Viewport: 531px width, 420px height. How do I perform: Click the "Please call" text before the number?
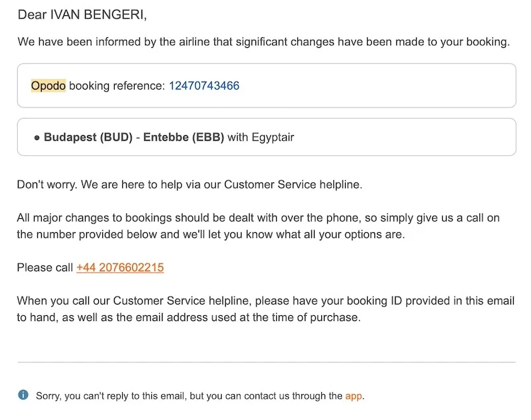coord(45,267)
